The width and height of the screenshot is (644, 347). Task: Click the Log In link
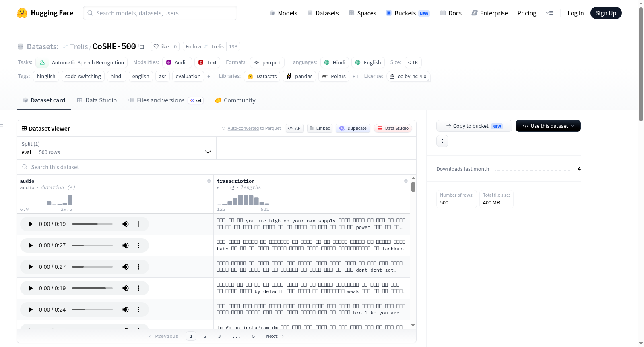(576, 13)
